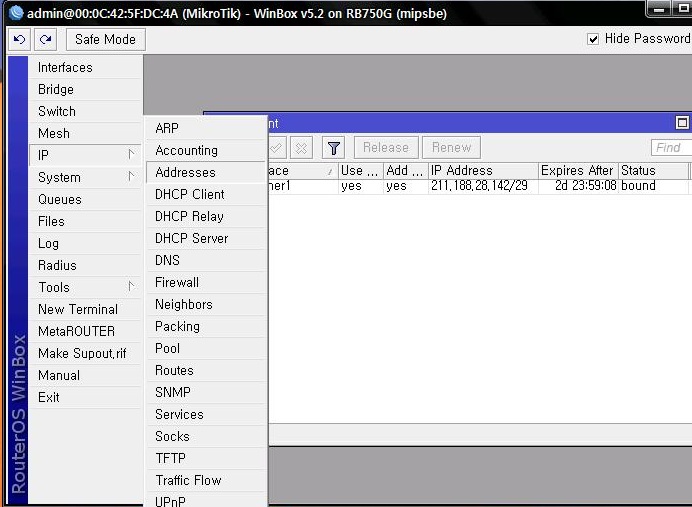Sort by the Use column header
692x507 pixels.
(x=361, y=171)
